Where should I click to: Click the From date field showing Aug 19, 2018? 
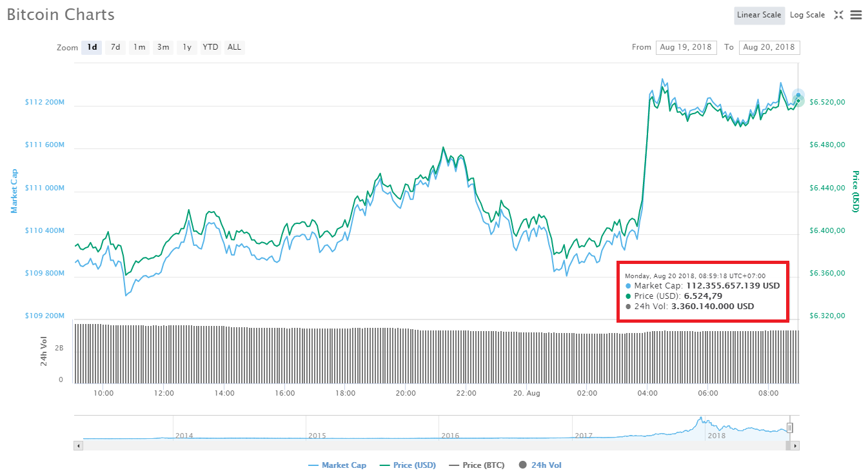coord(686,47)
